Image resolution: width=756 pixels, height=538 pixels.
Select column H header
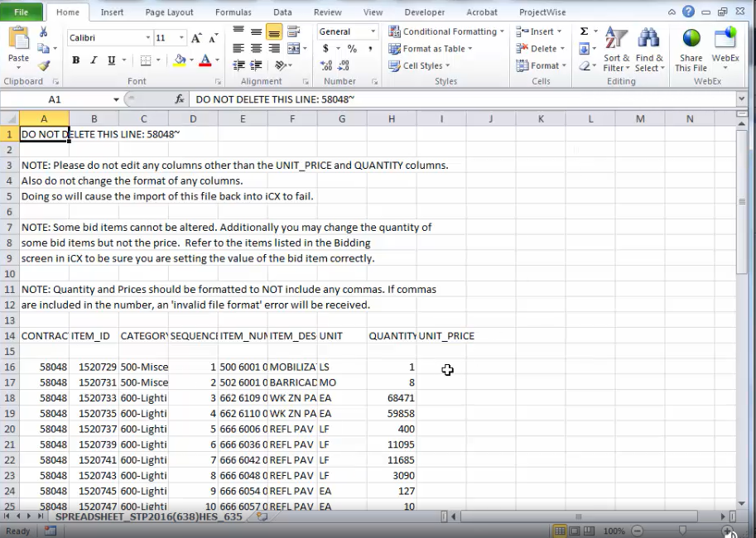[392, 118]
